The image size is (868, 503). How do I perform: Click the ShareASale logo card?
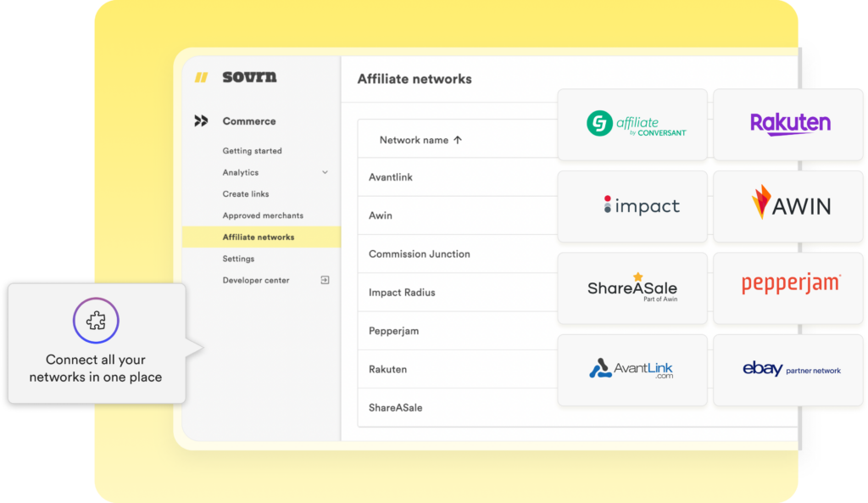click(632, 288)
